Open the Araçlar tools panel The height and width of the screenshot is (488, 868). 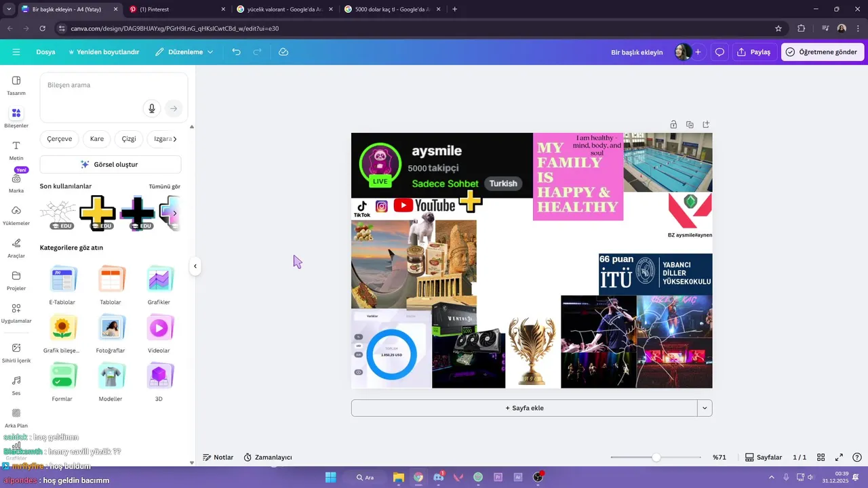point(16,248)
